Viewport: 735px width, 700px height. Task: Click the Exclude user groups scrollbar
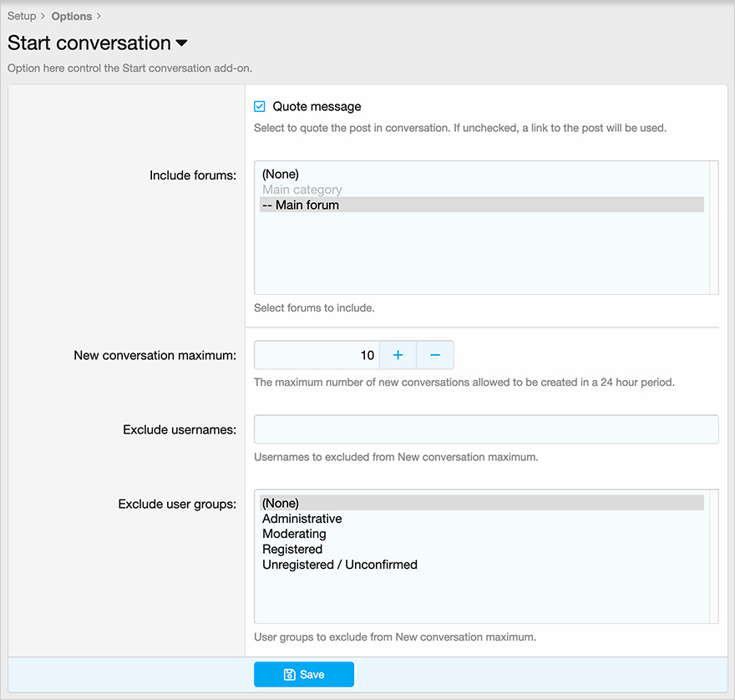[713, 555]
